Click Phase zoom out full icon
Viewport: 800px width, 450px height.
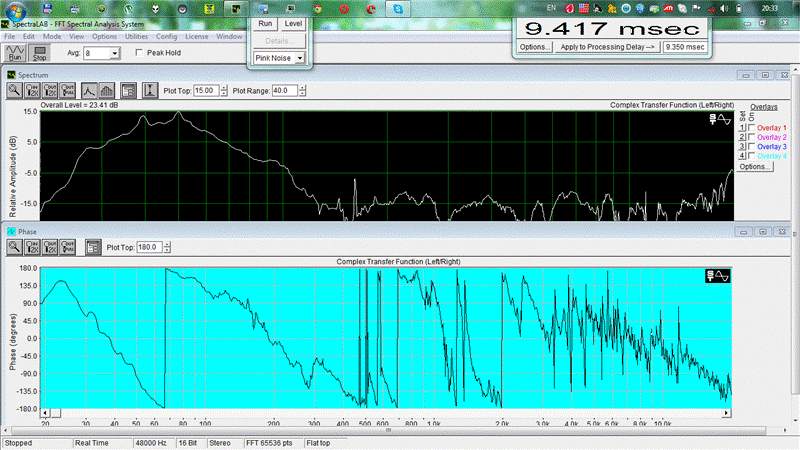[68, 247]
